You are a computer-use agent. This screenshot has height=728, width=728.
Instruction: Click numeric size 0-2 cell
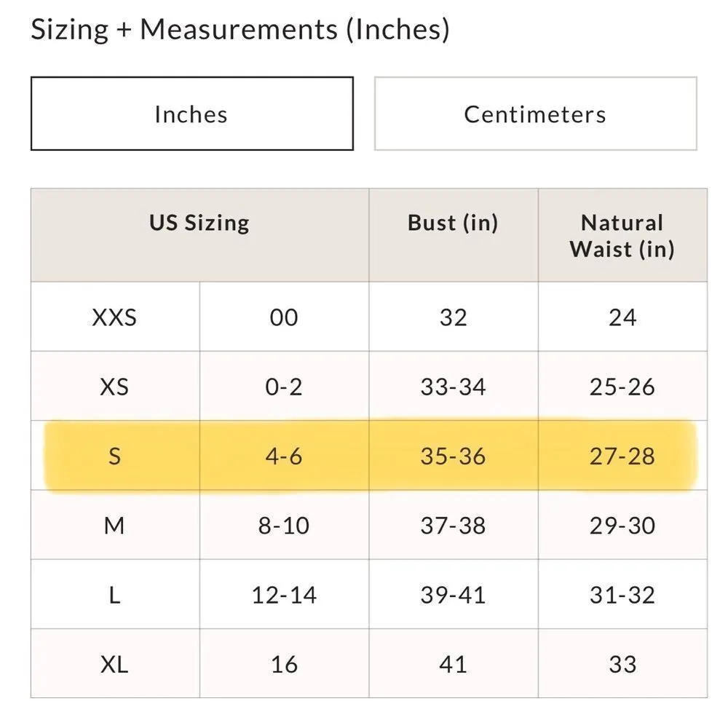click(284, 387)
